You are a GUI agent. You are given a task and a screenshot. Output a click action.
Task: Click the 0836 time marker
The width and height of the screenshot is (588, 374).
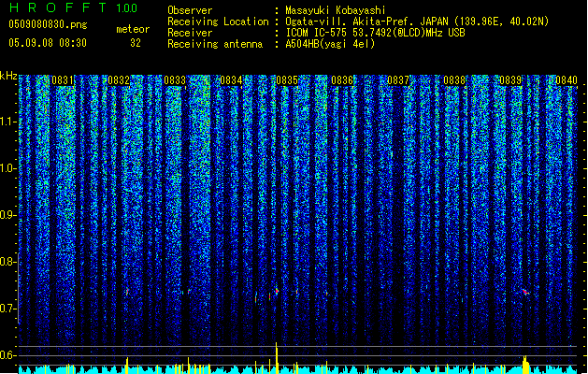(342, 80)
